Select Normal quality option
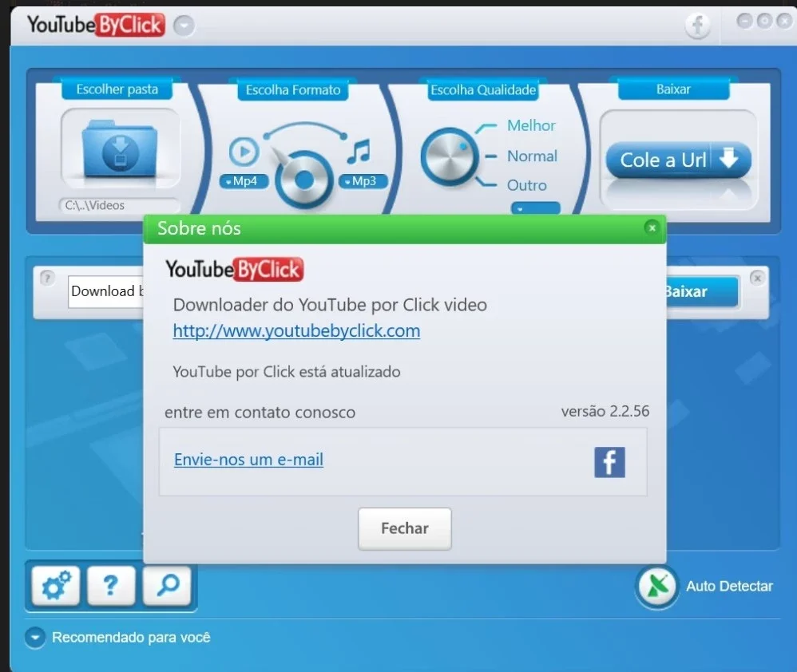The image size is (797, 672). pos(532,156)
